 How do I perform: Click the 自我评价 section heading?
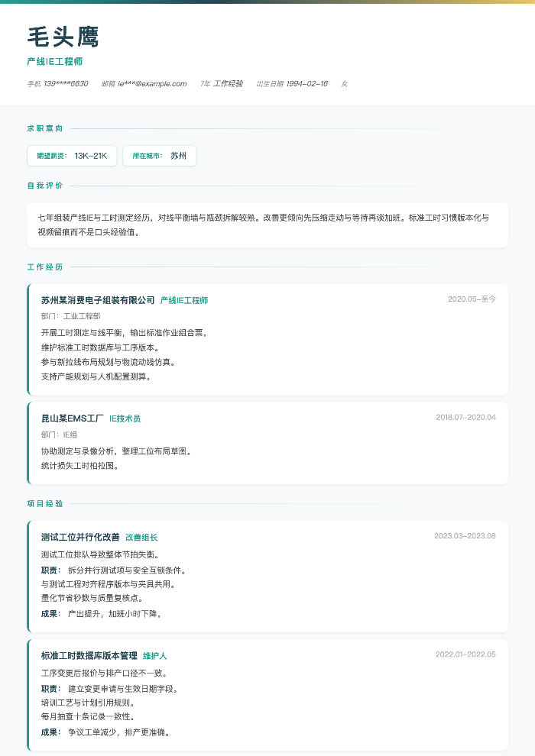click(x=45, y=186)
